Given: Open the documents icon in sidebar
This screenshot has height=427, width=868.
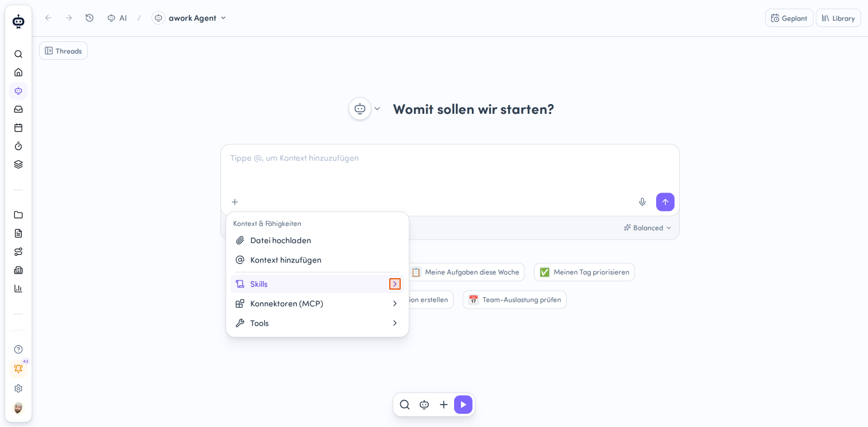Looking at the screenshot, I should pos(18,233).
